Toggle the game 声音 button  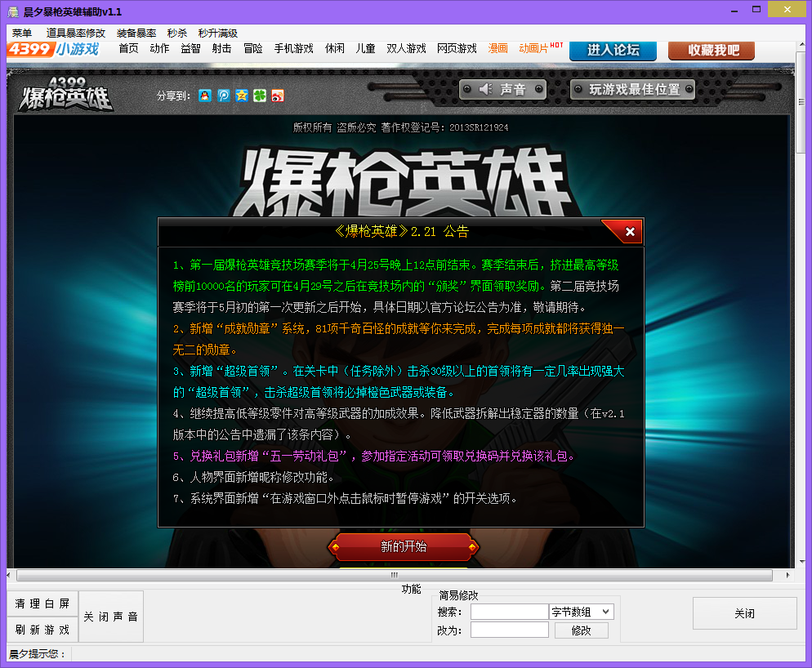coord(503,90)
